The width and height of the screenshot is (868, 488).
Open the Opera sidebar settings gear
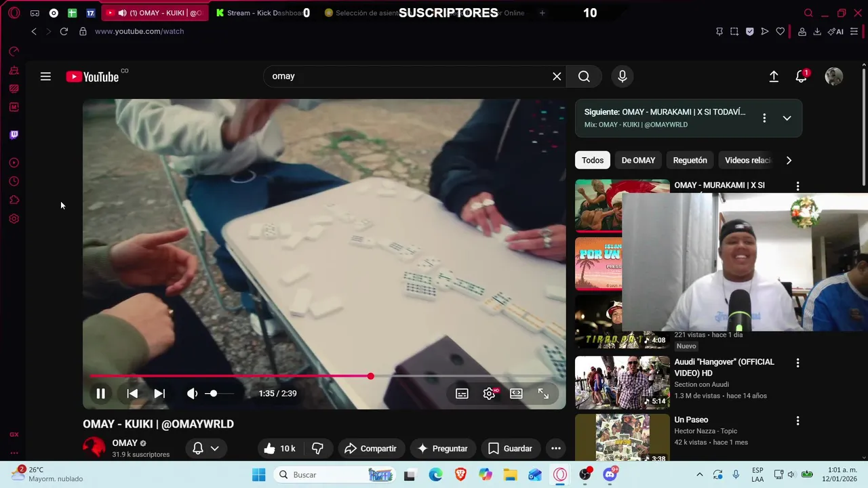click(x=14, y=219)
